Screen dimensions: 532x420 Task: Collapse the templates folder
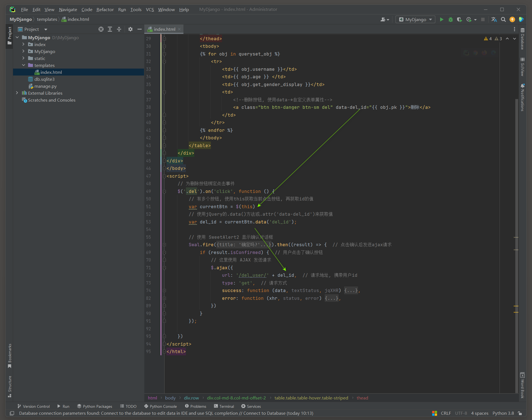pos(23,65)
